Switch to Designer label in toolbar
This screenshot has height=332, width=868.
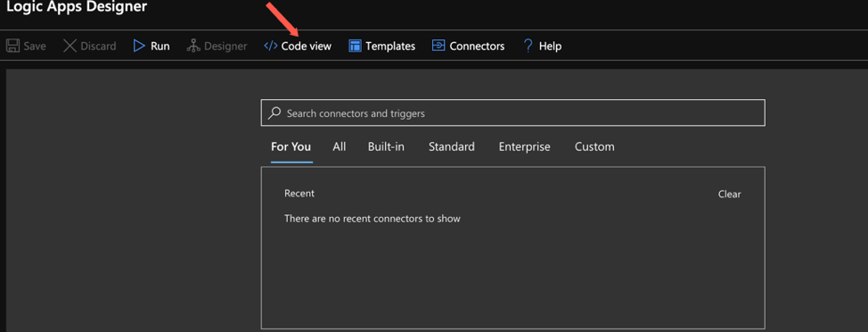point(225,46)
